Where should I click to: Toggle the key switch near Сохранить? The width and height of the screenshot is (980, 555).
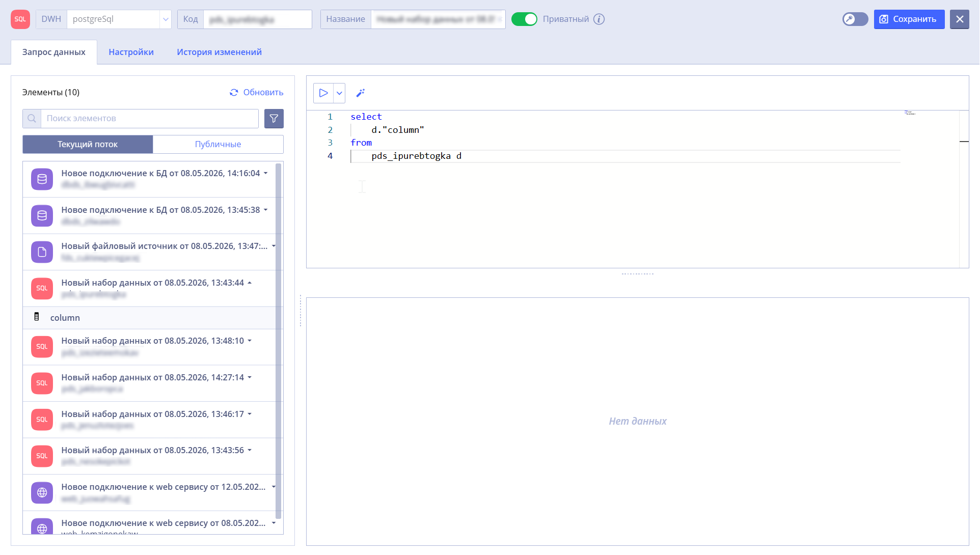click(x=855, y=19)
